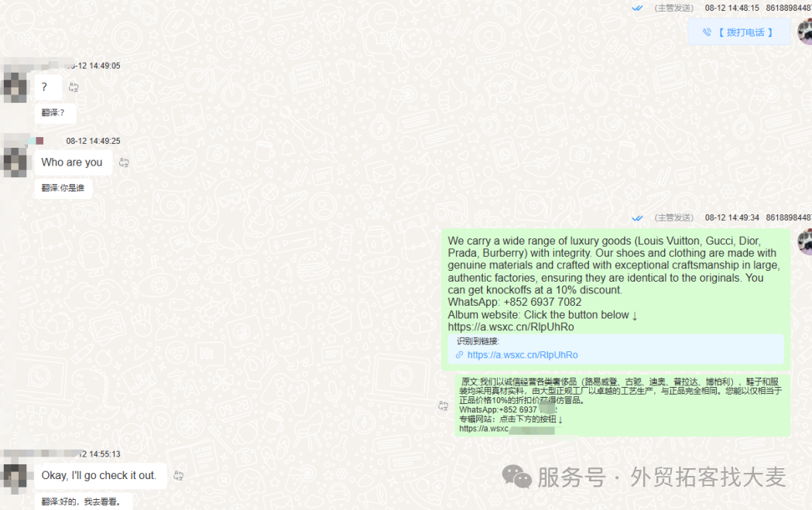Click contact avatar beside '?' message
This screenshot has width=812, height=510.
point(15,87)
